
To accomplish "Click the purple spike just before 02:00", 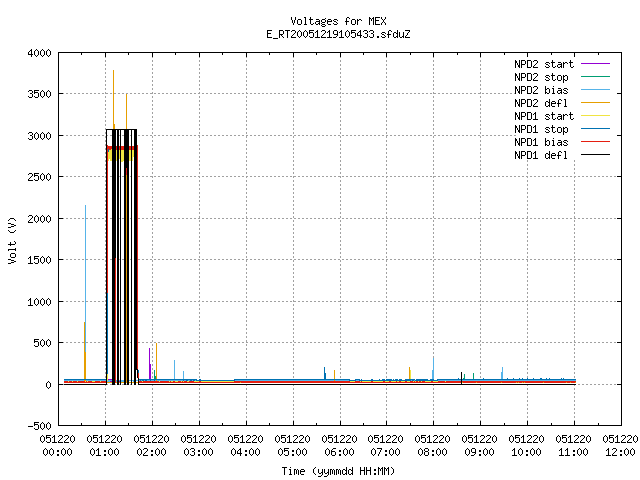I will pos(150,363).
